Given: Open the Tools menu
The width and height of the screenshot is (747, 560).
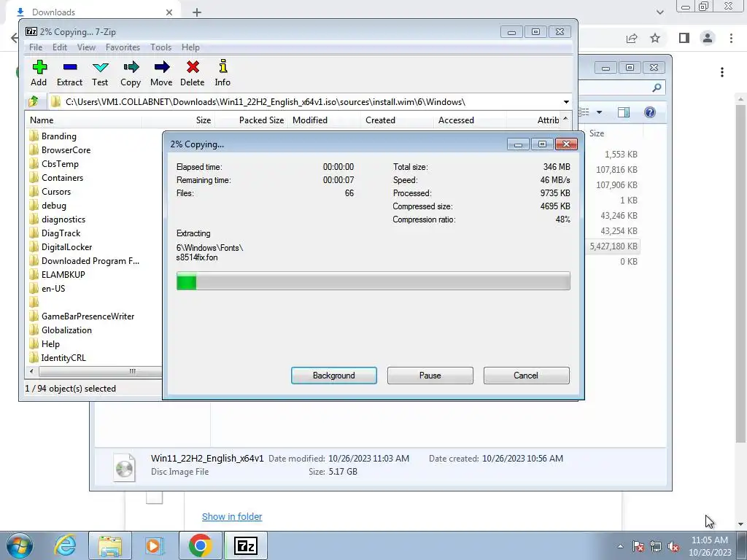Looking at the screenshot, I should [x=160, y=47].
